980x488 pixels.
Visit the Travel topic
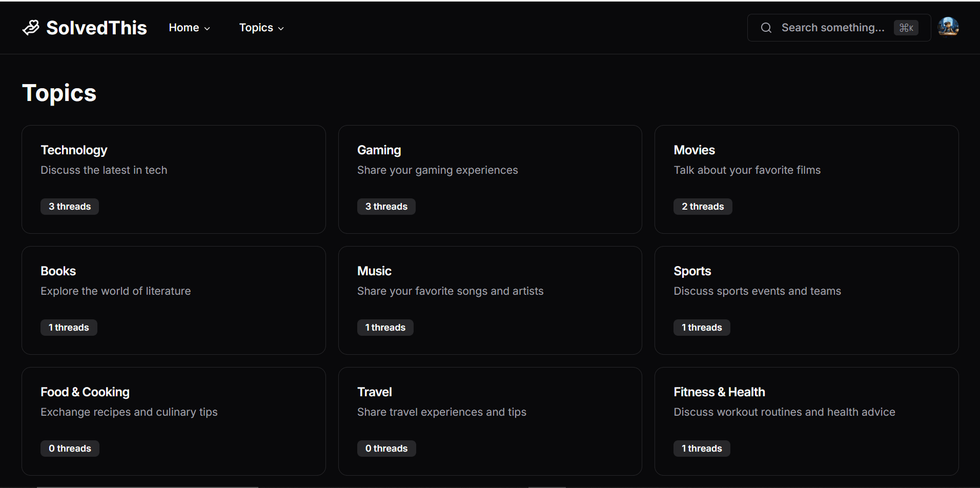[374, 392]
